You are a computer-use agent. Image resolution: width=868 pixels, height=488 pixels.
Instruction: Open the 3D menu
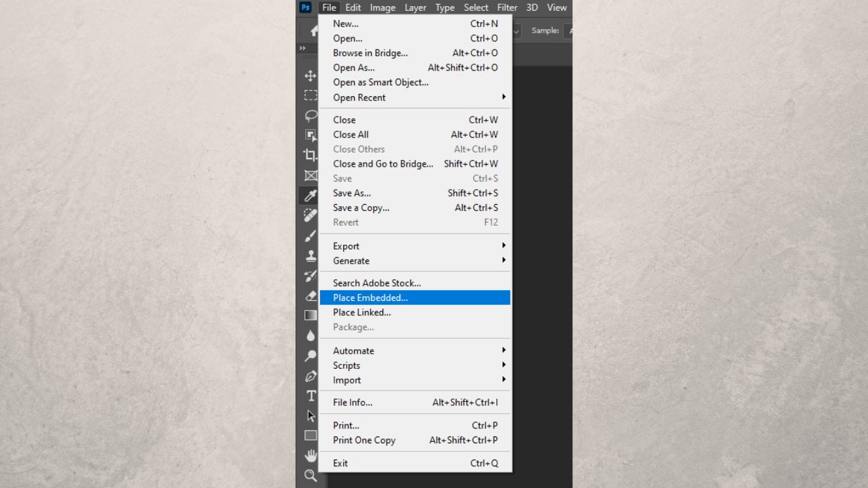pos(532,7)
